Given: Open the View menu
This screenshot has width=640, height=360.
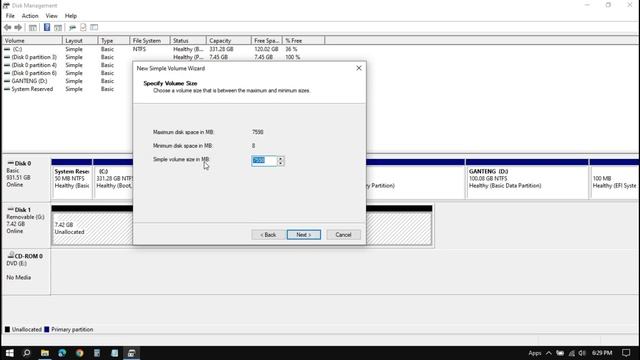Looking at the screenshot, I should pyautogui.click(x=51, y=16).
